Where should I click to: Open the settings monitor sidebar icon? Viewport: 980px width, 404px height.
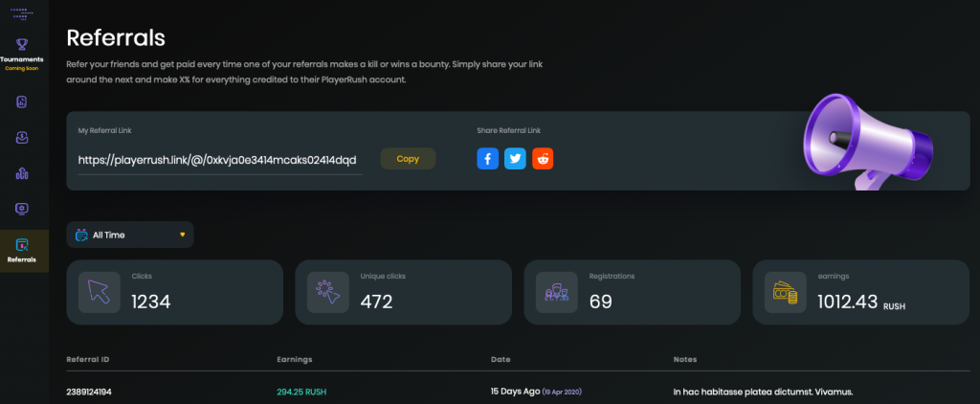(x=22, y=209)
